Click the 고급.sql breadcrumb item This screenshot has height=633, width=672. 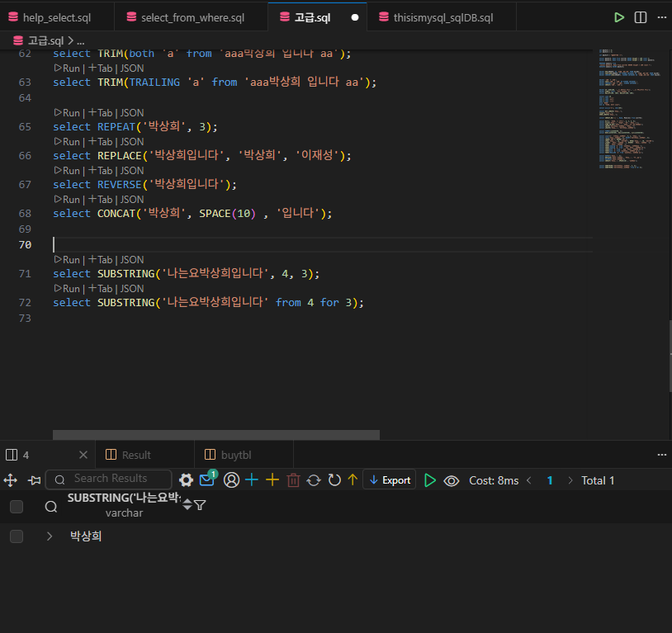(x=45, y=40)
